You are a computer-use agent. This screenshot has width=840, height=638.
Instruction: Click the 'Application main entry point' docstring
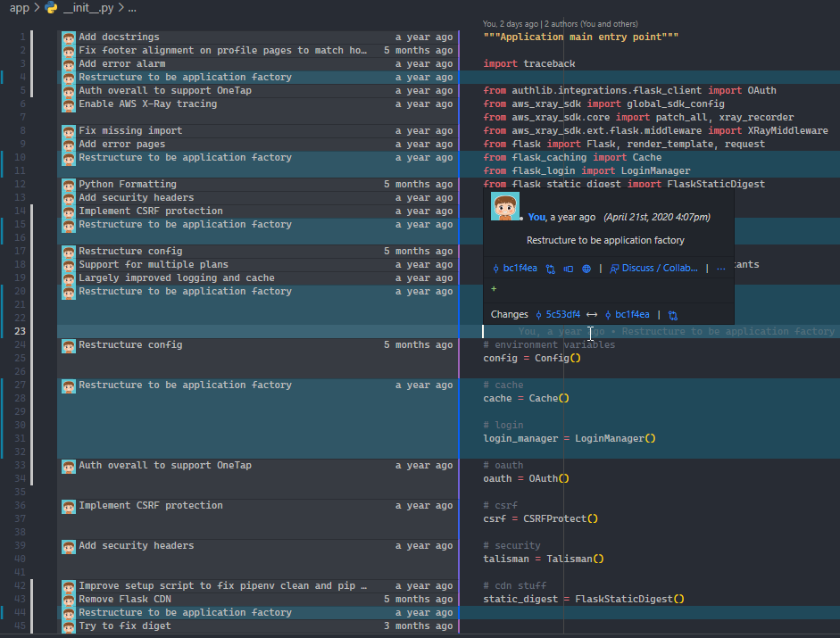(581, 37)
